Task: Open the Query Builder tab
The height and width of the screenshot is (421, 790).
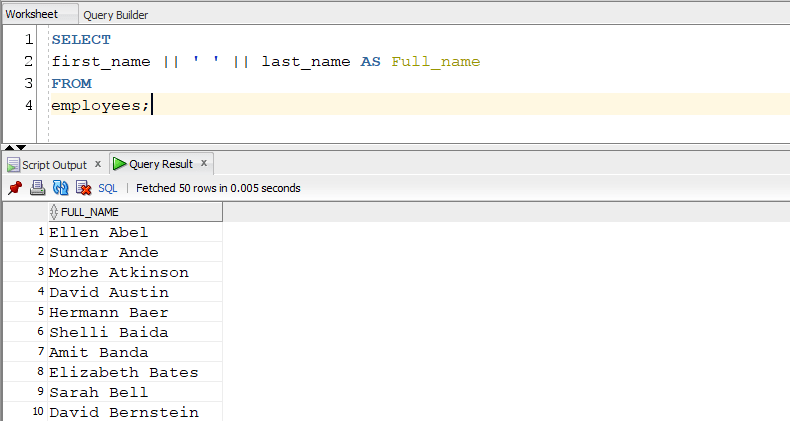Action: pos(117,15)
